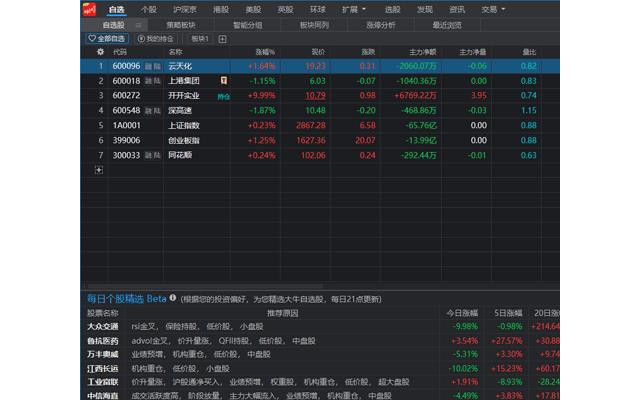Sort by the 代码 column header
Viewport: 640px width, 400px height.
click(120, 52)
